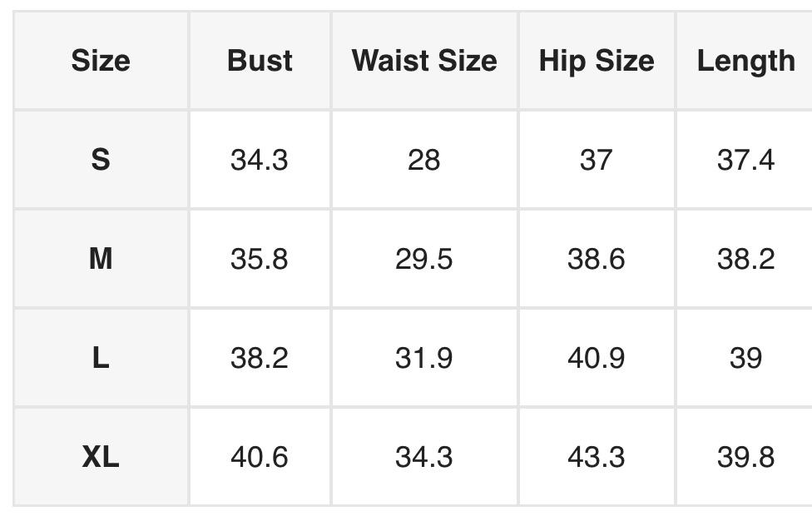Click hip value 40.9 for size L
This screenshot has width=812, height=531.
[597, 358]
